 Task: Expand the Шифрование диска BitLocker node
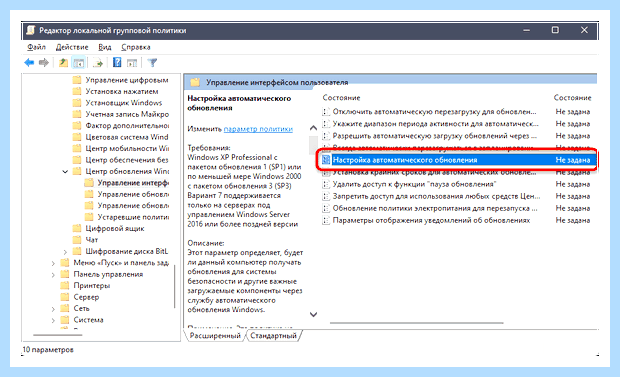65,252
